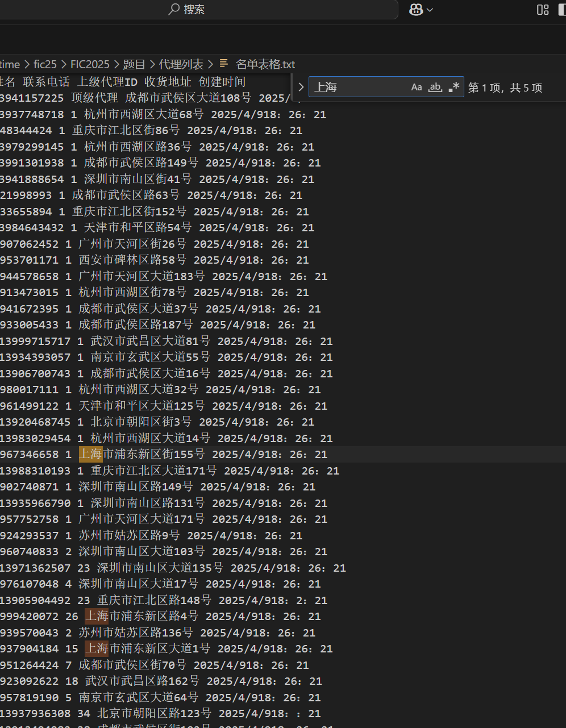Click highlighted 上海 in 浦东新区路4号 line
The height and width of the screenshot is (728, 566).
97,616
